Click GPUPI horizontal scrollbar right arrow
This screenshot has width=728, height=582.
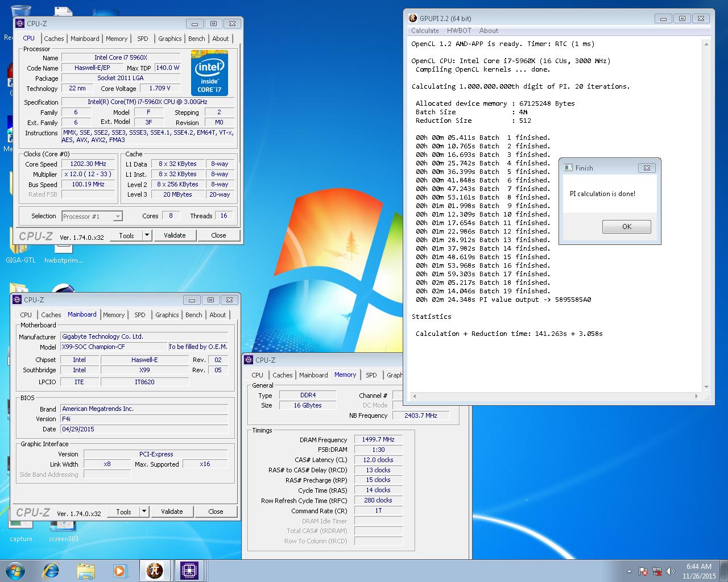click(x=697, y=396)
